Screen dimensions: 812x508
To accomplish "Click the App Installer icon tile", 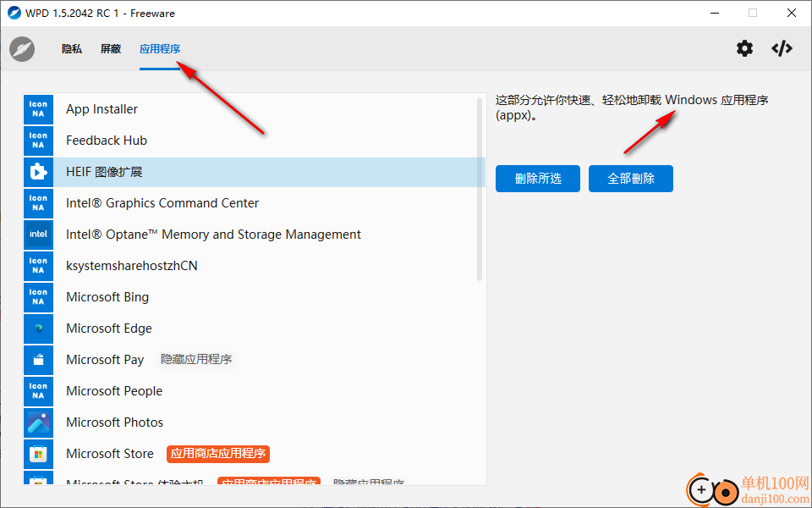I will [x=38, y=109].
